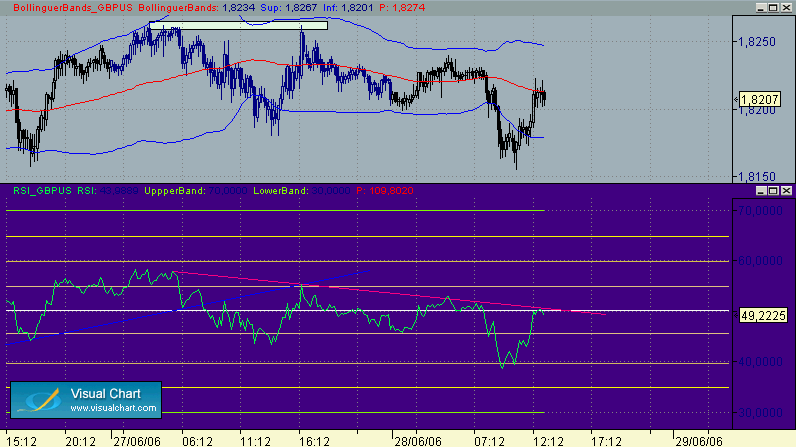Select the pale resistance rectangle on price chart
The image size is (796, 447).
[238, 25]
